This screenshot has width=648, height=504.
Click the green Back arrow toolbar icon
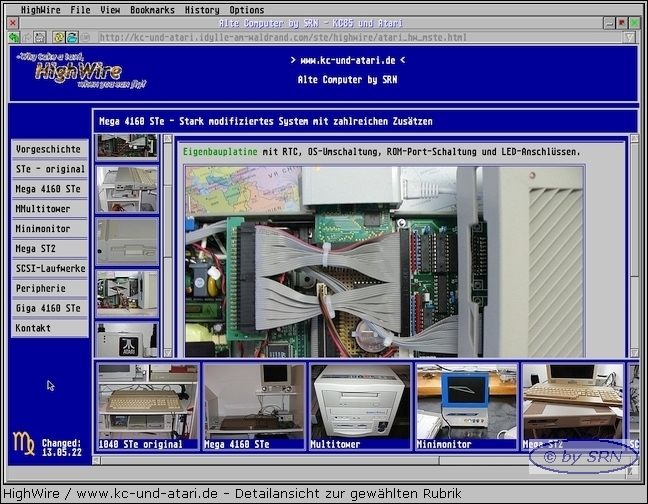[14, 38]
